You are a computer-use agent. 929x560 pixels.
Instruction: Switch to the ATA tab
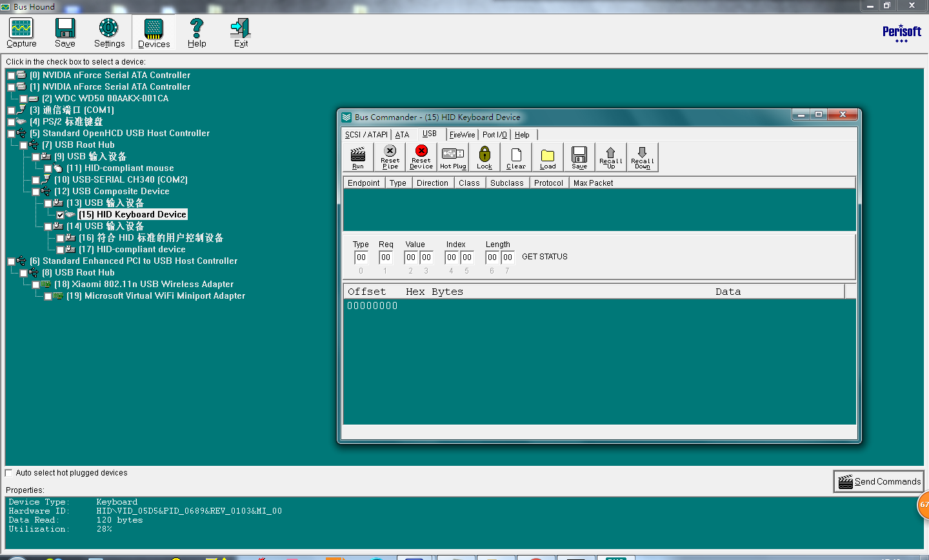point(402,134)
